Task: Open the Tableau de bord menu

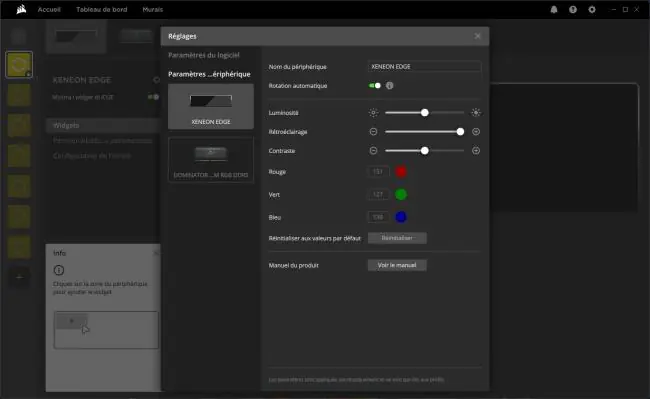Action: pyautogui.click(x=102, y=9)
